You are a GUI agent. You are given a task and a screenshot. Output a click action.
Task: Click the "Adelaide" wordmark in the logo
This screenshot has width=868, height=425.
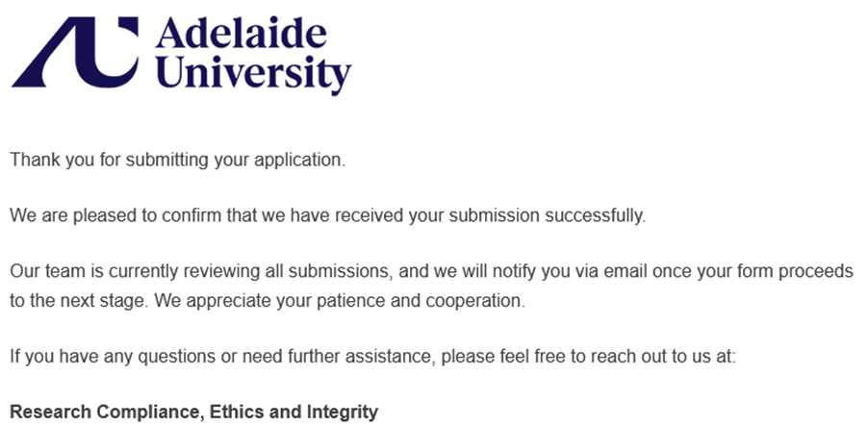(x=241, y=37)
